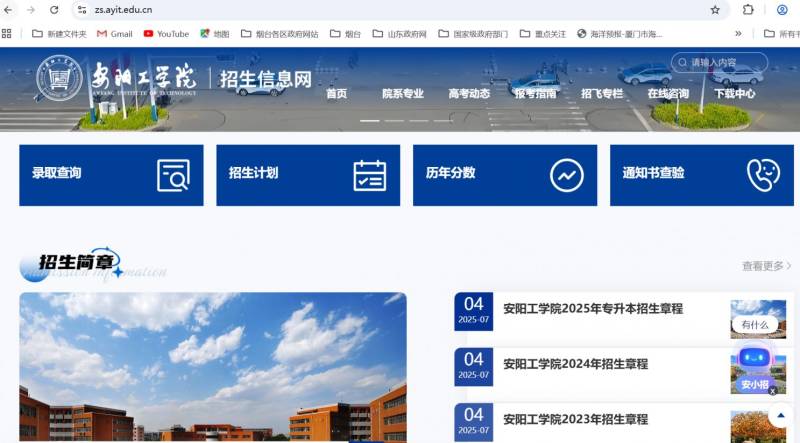Viewport: 800px width, 443px height.
Task: Close the 安小招 assistant widget
Action: pos(773,391)
